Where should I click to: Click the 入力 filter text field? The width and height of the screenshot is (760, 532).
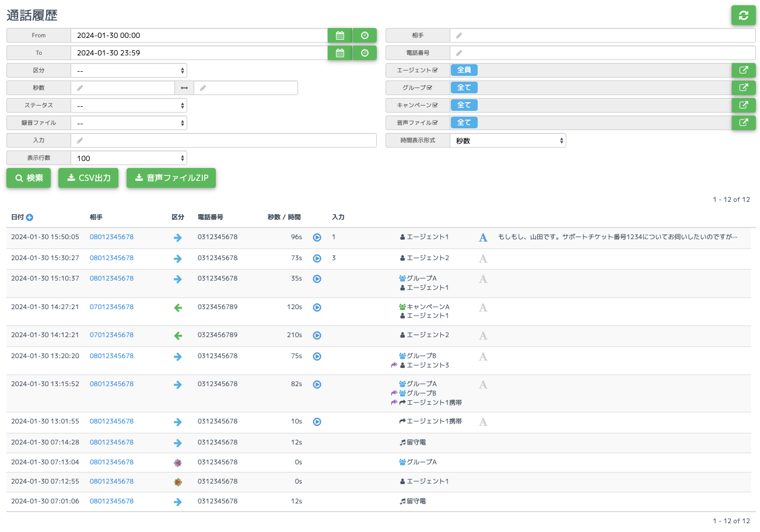(x=223, y=141)
